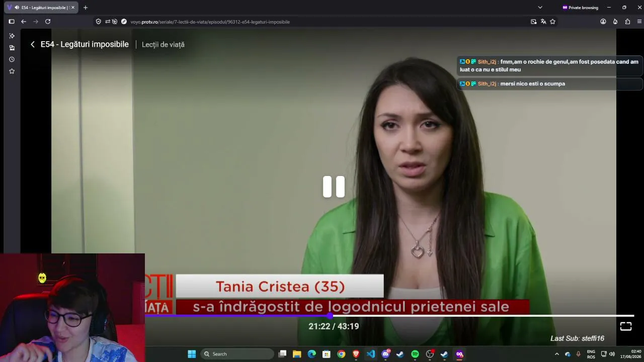Viewport: 644px width, 362px height.
Task: Open Task View from the taskbar
Action: tap(283, 354)
